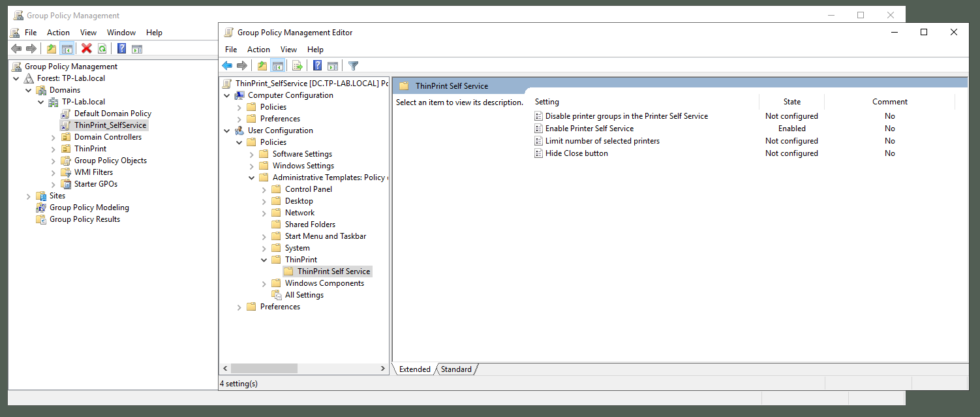This screenshot has width=980, height=417.
Task: Collapse the Forest: TP-Lab.local node
Action: click(16, 78)
